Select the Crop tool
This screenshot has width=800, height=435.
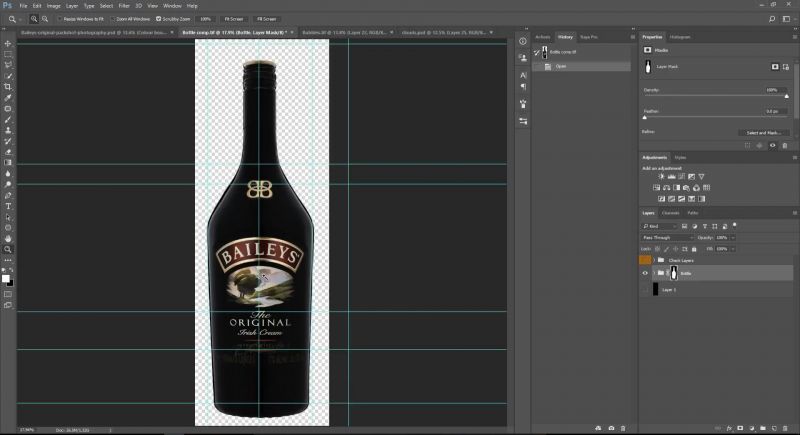(x=8, y=87)
